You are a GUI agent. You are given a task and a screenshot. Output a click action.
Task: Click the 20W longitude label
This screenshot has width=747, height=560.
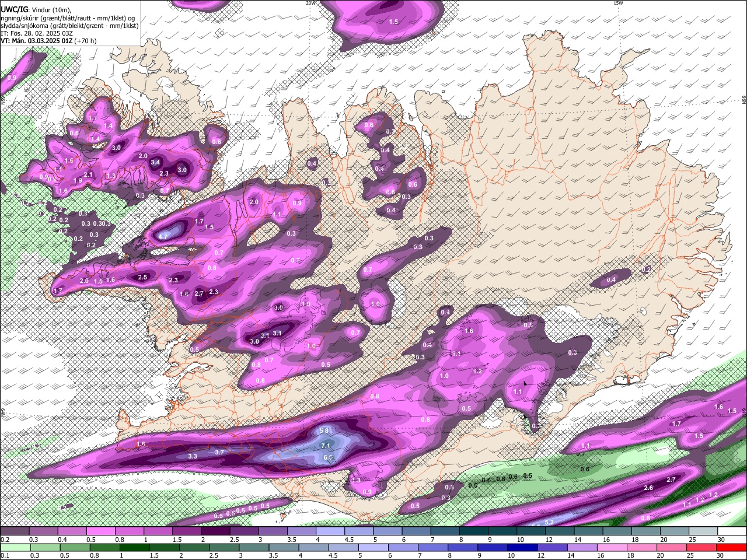click(x=310, y=3)
